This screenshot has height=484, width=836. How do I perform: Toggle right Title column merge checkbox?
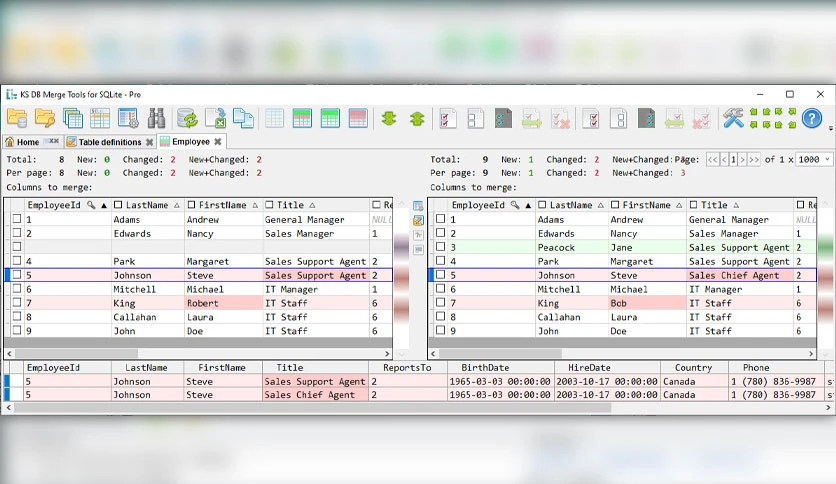tap(693, 205)
